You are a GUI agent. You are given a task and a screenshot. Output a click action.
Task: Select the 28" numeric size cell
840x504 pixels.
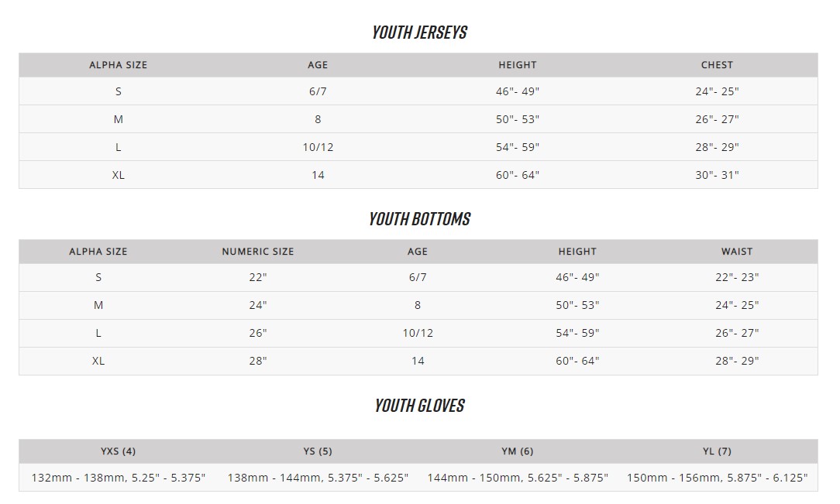coord(258,361)
